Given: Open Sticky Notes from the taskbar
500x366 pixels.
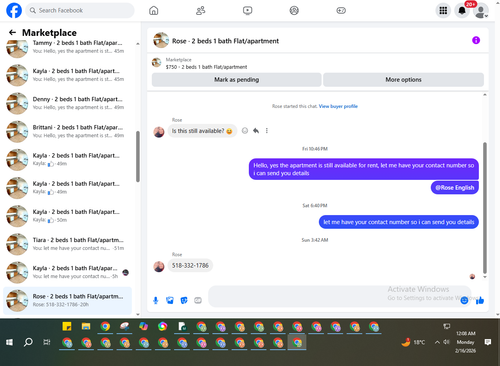Looking at the screenshot, I should [x=67, y=327].
